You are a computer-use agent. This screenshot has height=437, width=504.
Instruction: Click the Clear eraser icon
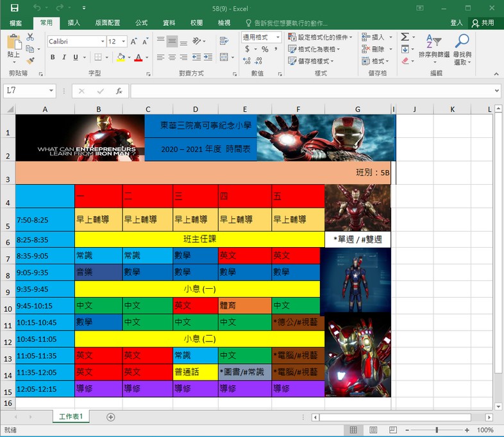pyautogui.click(x=405, y=61)
